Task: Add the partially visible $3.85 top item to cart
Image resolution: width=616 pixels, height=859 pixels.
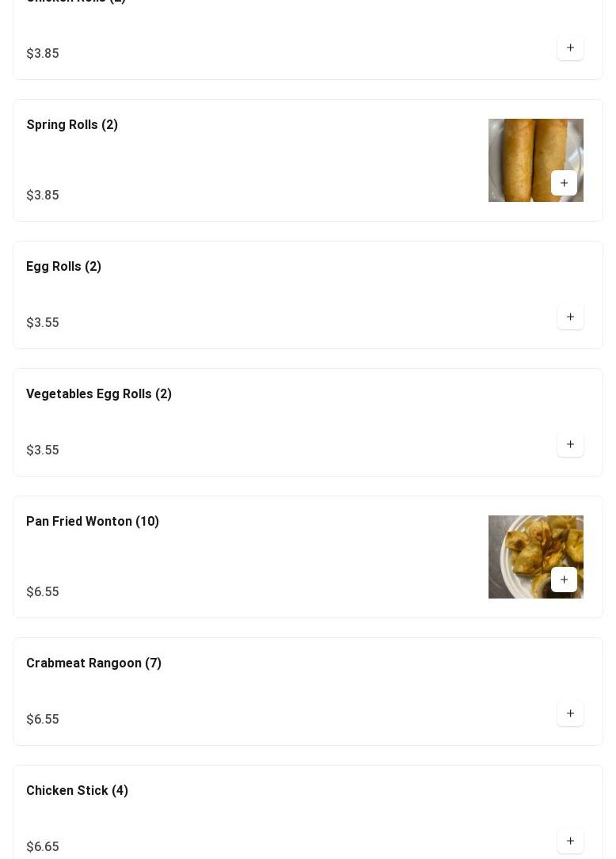Action: pyautogui.click(x=570, y=48)
